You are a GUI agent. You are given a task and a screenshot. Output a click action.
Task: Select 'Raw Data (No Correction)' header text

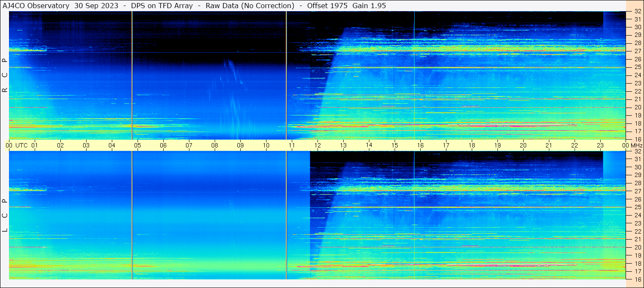point(250,6)
